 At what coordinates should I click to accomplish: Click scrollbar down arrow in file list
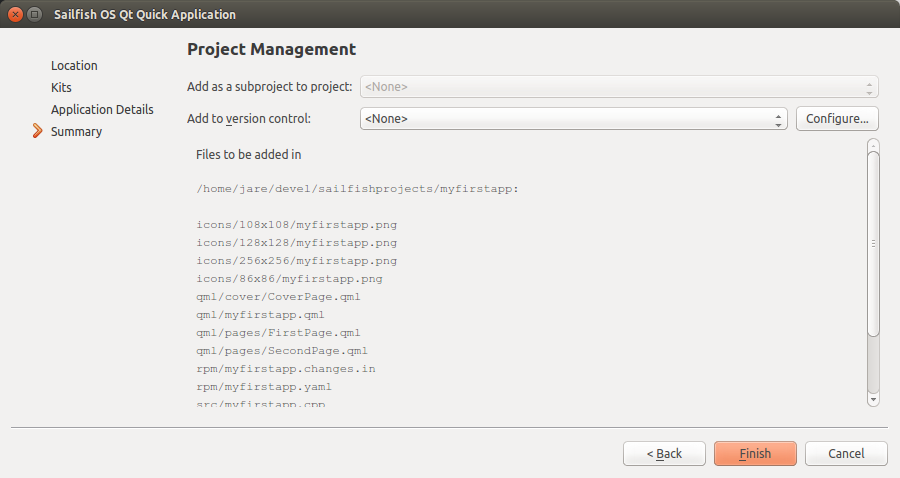pos(873,398)
